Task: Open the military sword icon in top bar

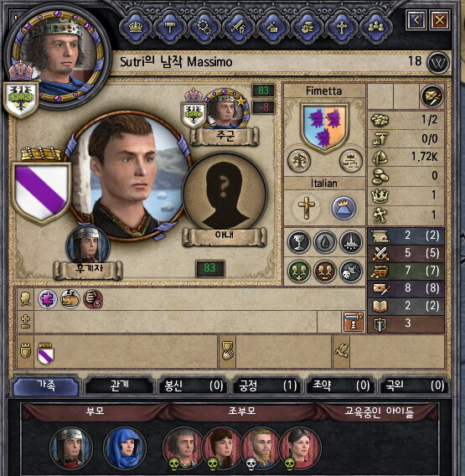Action: [239, 27]
